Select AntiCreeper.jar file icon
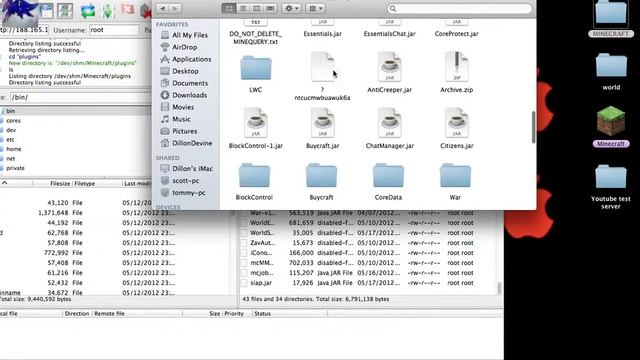 point(389,67)
